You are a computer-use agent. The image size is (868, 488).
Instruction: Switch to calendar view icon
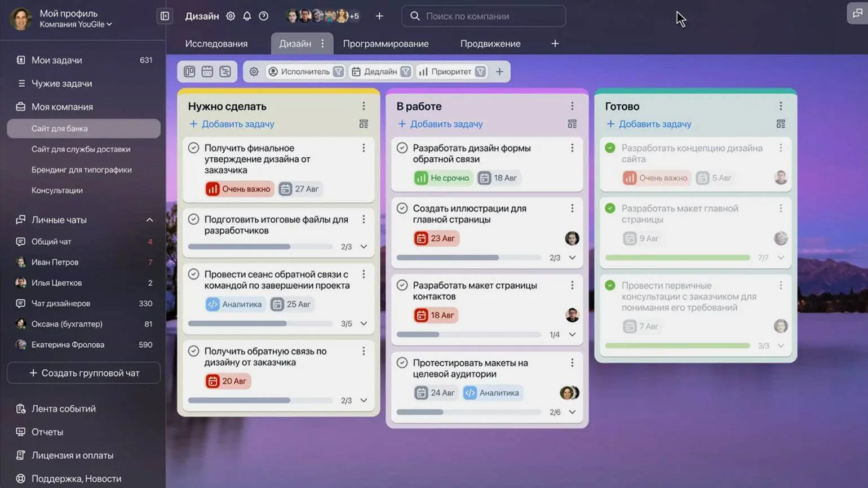207,72
